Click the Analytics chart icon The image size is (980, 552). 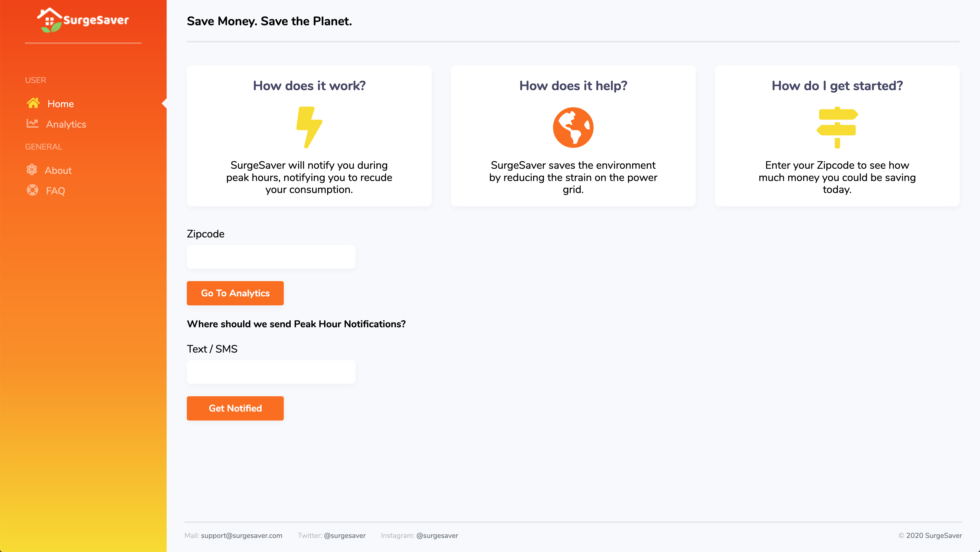[32, 123]
